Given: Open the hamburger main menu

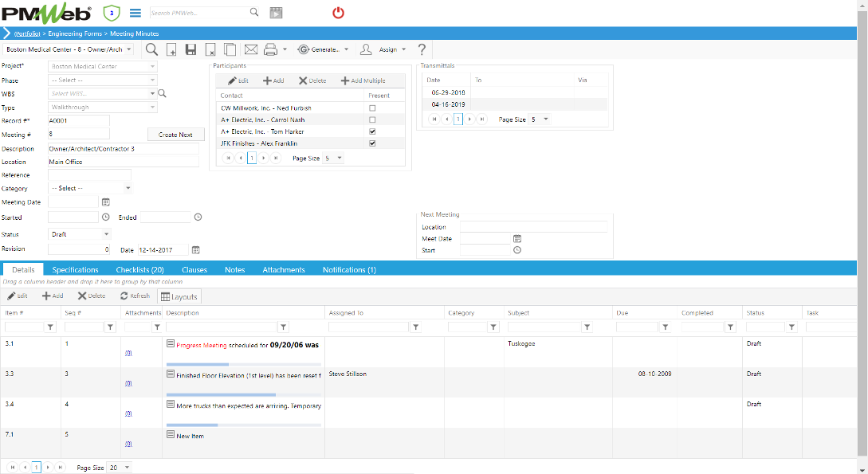Looking at the screenshot, I should [x=135, y=13].
